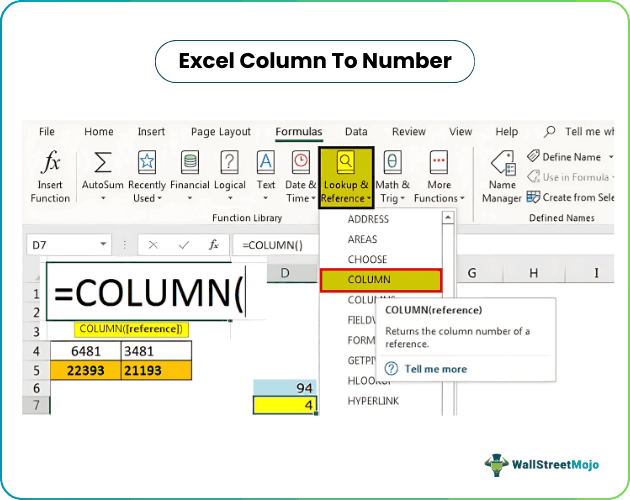Expand the Define Name dropdown arrow
This screenshot has width=630, height=500.
tap(611, 157)
